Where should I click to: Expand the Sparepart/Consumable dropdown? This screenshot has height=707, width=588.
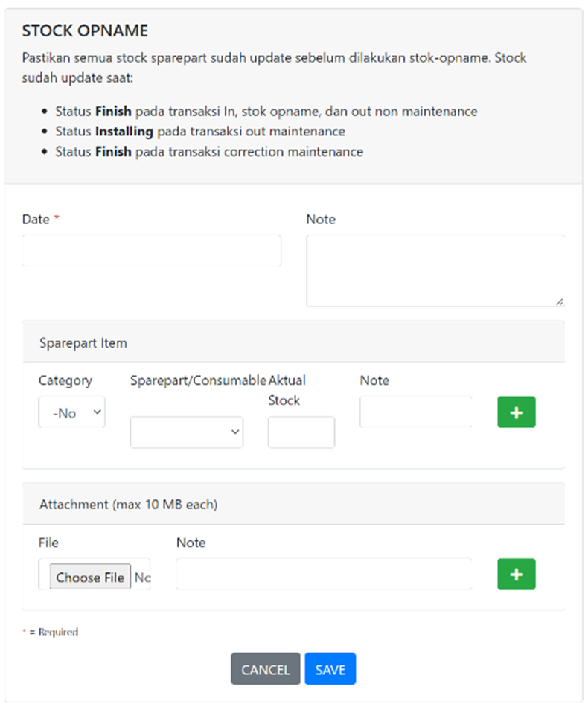(x=187, y=432)
